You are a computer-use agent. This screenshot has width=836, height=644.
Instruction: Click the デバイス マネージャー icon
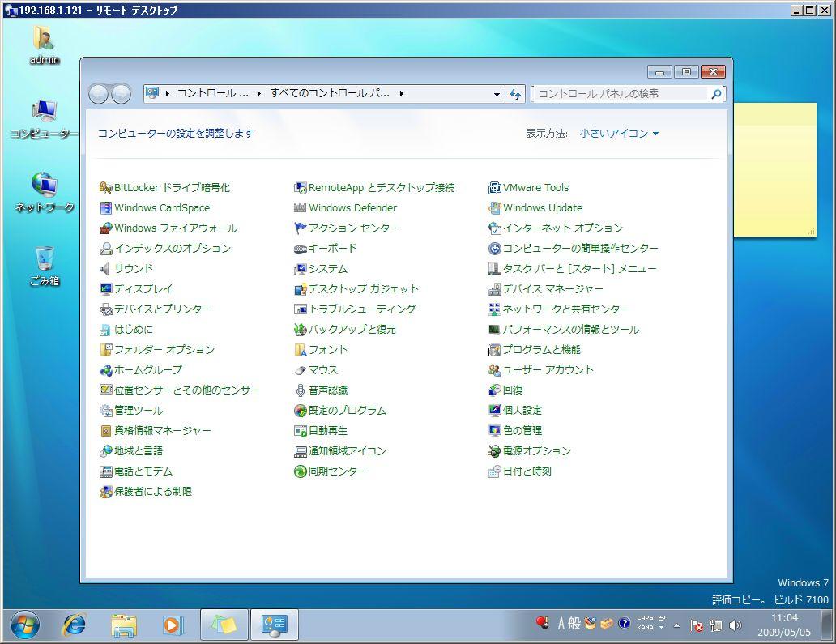[495, 289]
